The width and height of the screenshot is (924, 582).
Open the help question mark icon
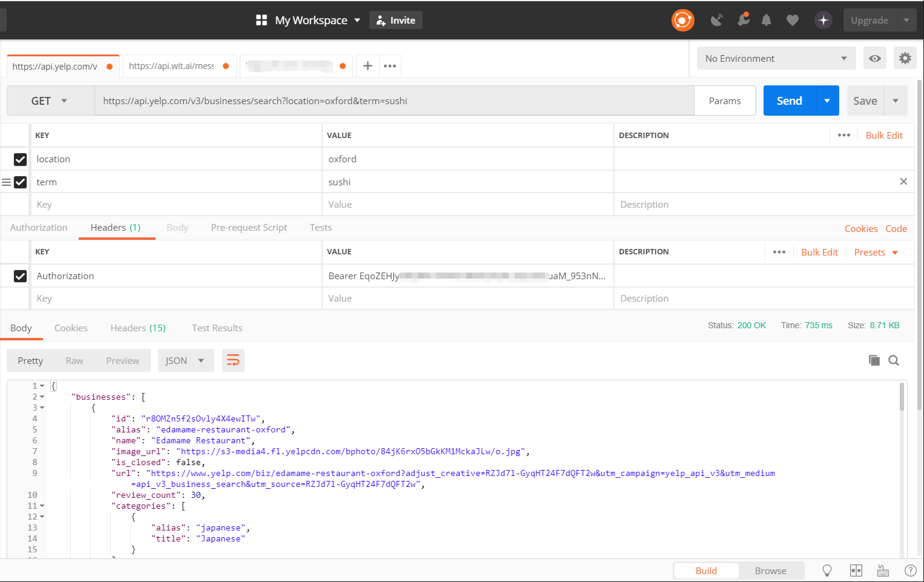910,570
